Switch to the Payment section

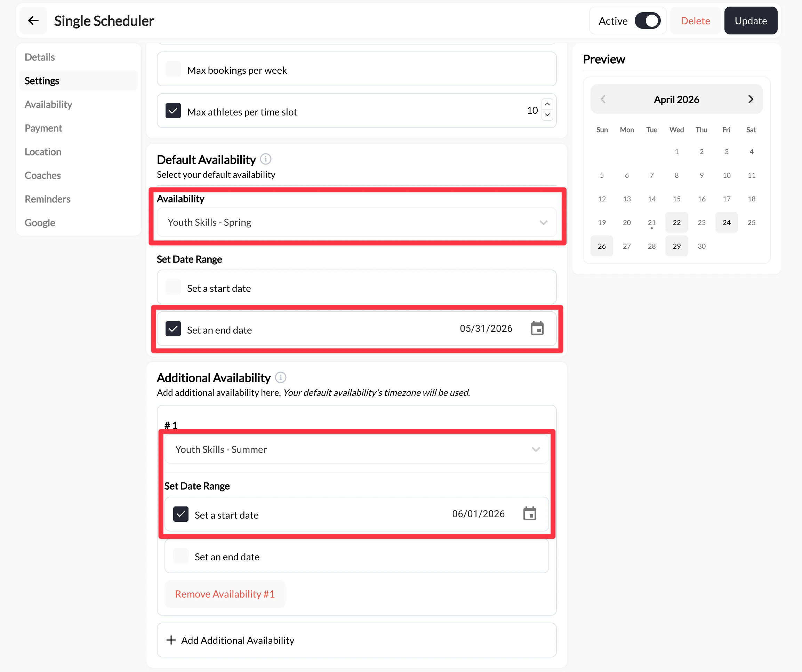pyautogui.click(x=43, y=128)
